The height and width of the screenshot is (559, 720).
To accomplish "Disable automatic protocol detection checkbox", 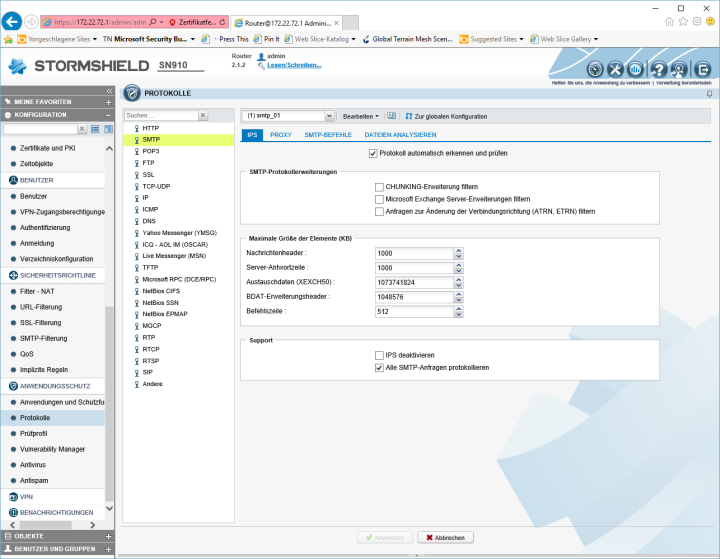I will click(373, 153).
